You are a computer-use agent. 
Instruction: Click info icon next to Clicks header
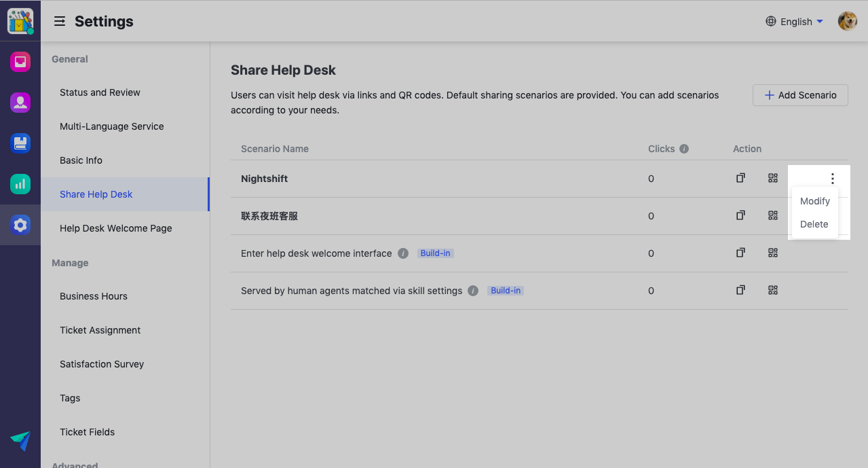click(684, 149)
